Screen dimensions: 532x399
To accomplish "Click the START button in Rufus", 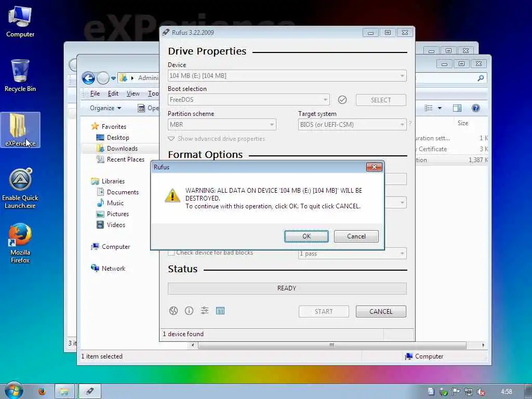I will (324, 312).
